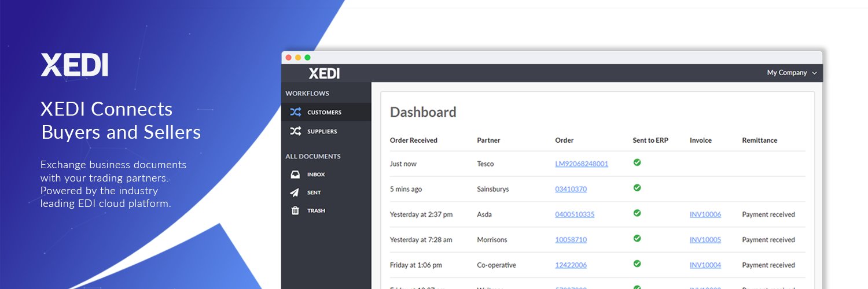Click the Co-operative partner cell
Image resolution: width=868 pixels, height=289 pixels.
(x=496, y=265)
